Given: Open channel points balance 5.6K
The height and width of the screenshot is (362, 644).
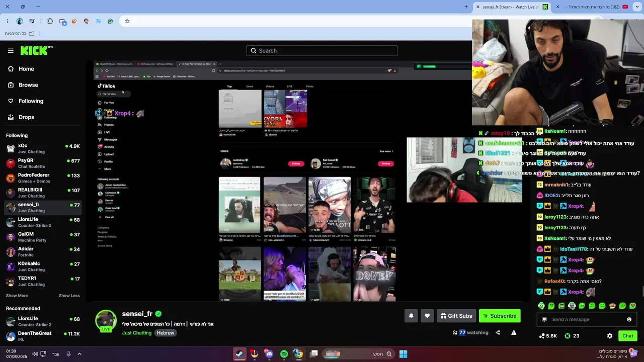Looking at the screenshot, I should pyautogui.click(x=548, y=336).
